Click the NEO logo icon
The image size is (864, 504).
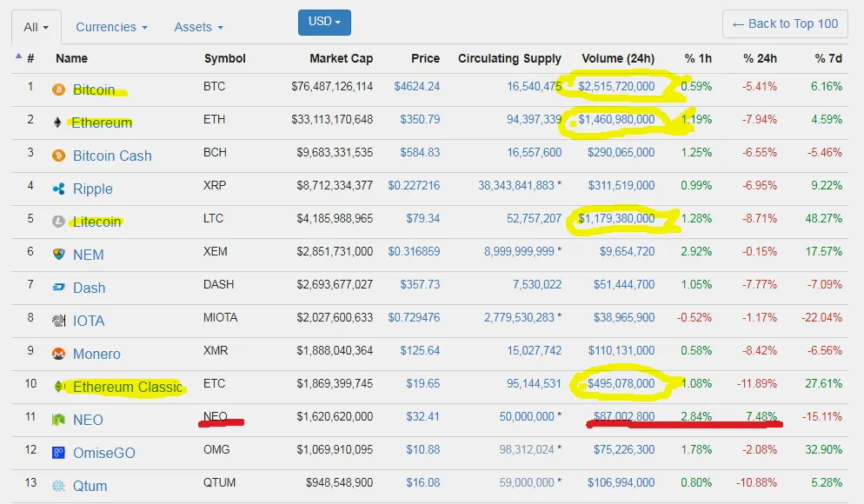pyautogui.click(x=58, y=420)
